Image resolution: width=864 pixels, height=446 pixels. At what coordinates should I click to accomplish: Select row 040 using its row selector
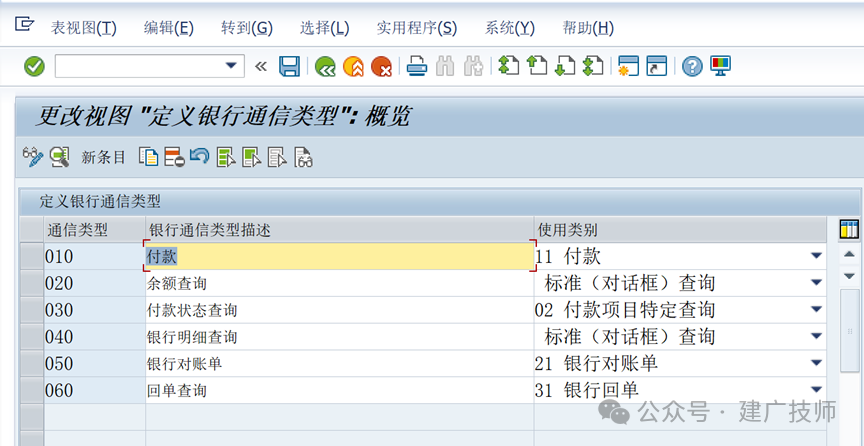(x=32, y=337)
